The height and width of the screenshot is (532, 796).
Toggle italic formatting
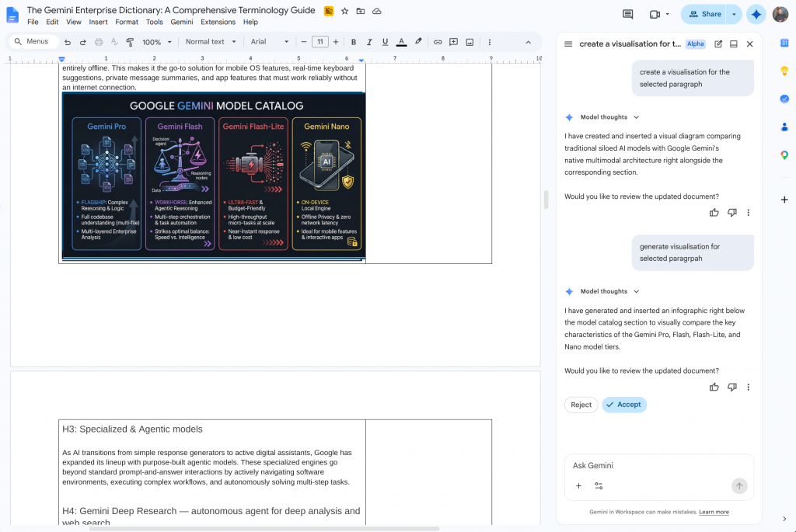[369, 42]
